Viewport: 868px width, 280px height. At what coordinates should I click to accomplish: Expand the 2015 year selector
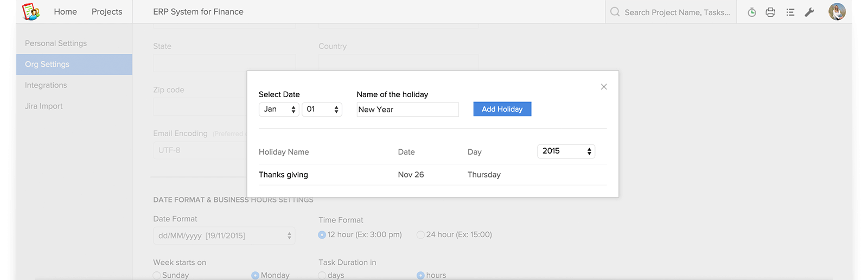click(566, 151)
